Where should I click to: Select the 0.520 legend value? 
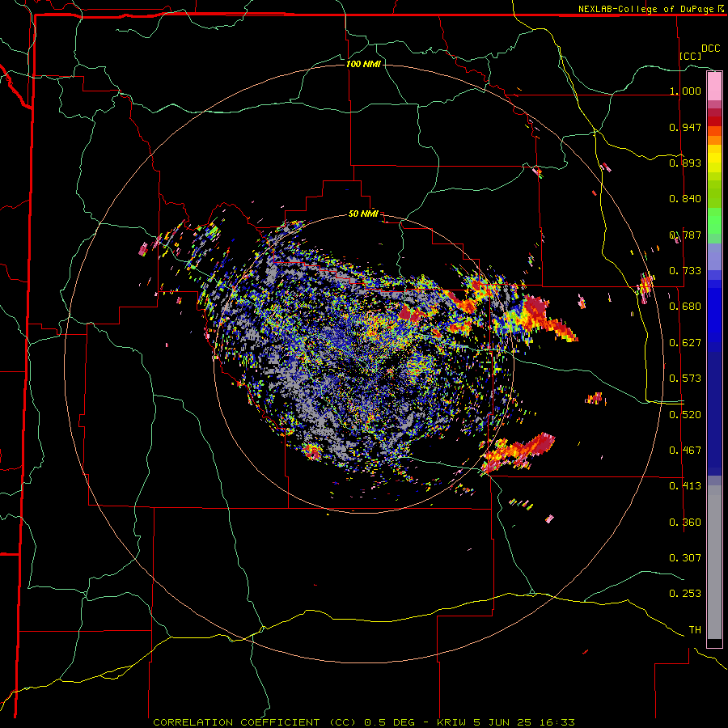[685, 415]
